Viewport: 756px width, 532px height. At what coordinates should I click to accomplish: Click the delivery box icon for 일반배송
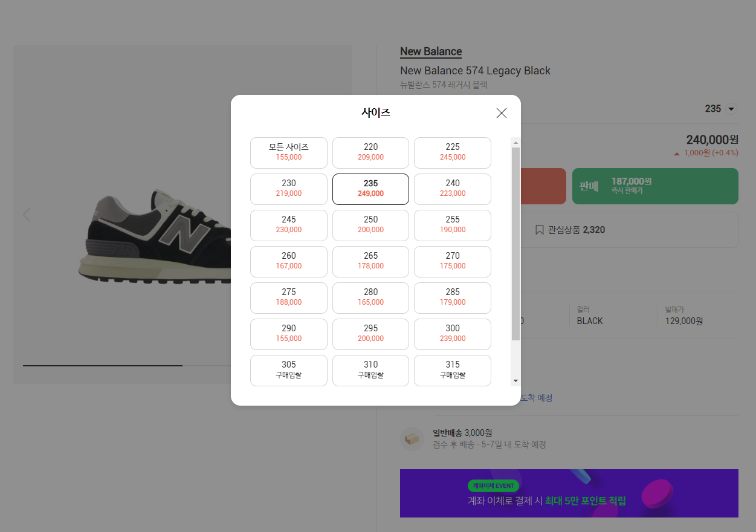[x=412, y=439]
